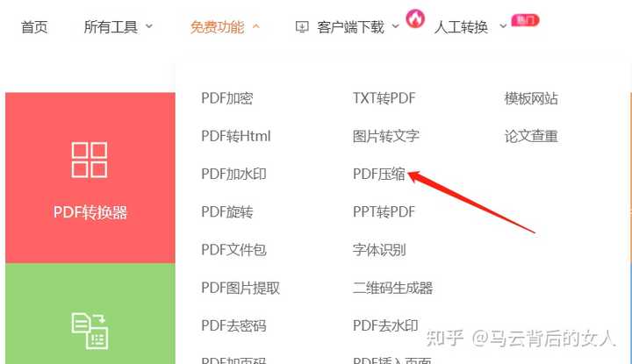Image resolution: width=632 pixels, height=364 pixels.
Task: Click the four-squares PDF转换器 grid icon
Action: click(x=90, y=160)
